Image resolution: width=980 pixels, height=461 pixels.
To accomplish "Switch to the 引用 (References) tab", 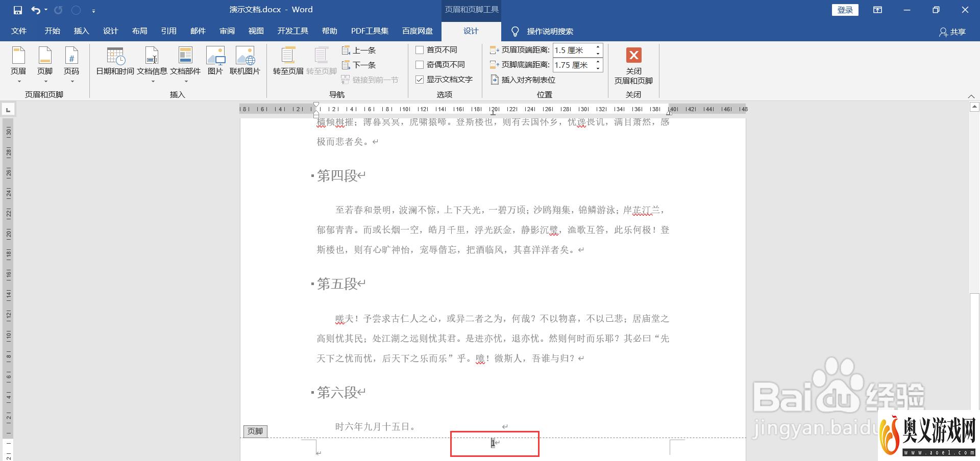I will pyautogui.click(x=168, y=31).
